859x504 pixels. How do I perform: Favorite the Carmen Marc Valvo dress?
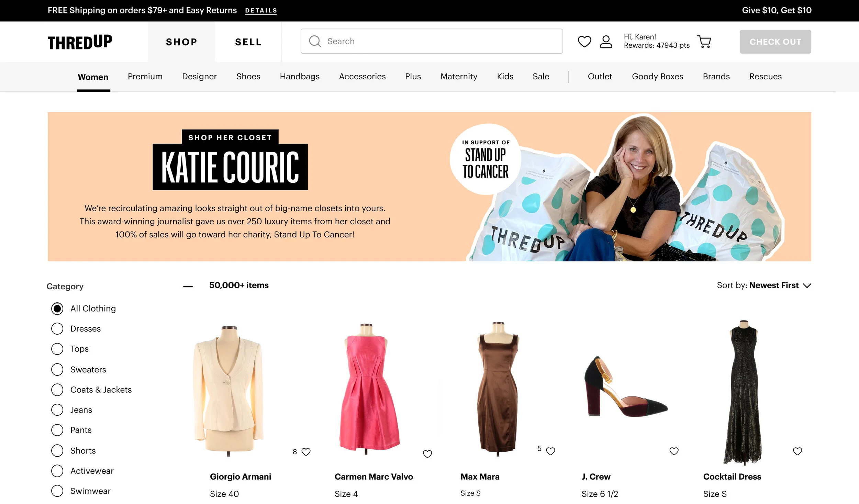tap(427, 454)
